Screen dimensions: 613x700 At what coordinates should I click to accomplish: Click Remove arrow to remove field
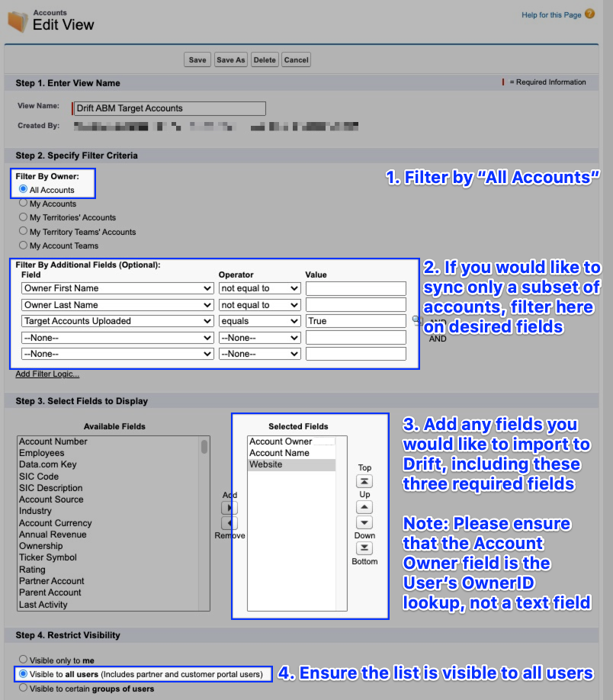point(229,523)
